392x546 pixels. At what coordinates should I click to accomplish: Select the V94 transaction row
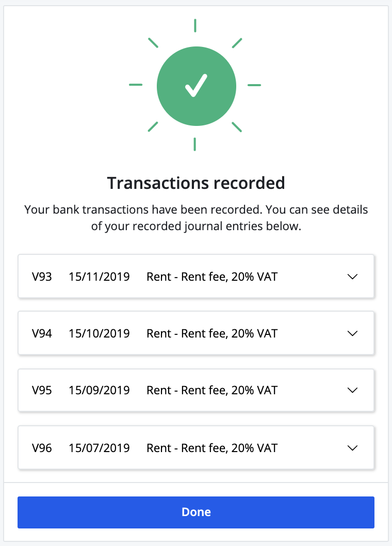(196, 333)
